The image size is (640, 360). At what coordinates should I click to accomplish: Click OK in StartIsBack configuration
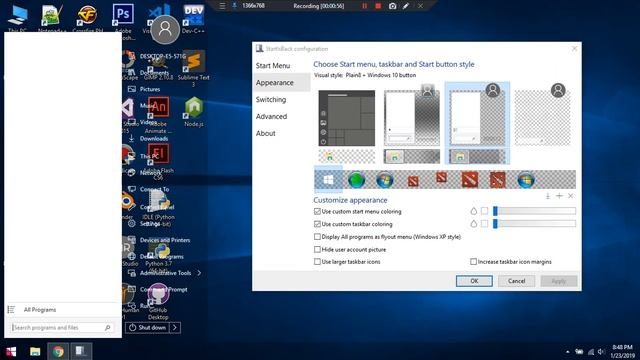pyautogui.click(x=474, y=281)
